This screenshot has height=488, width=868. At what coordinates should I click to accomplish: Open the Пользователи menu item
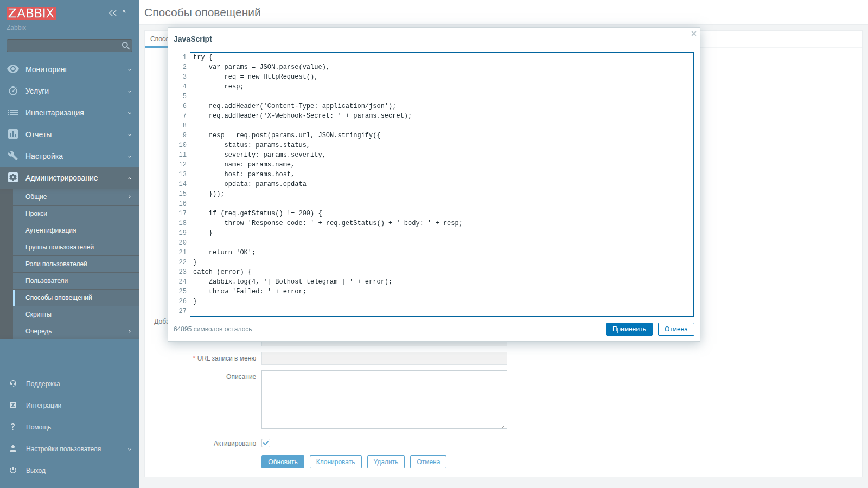click(76, 281)
